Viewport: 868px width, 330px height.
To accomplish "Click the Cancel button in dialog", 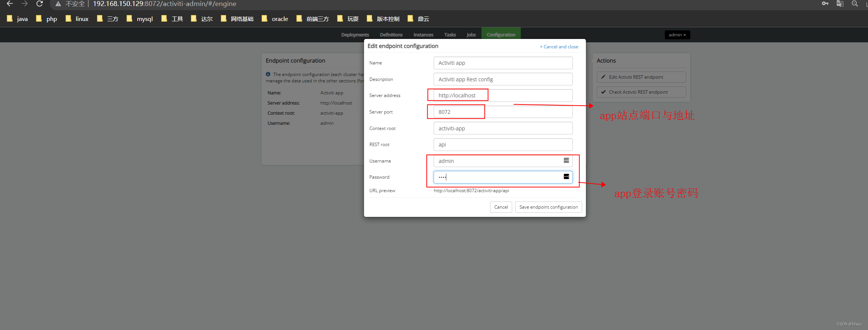I will (501, 207).
